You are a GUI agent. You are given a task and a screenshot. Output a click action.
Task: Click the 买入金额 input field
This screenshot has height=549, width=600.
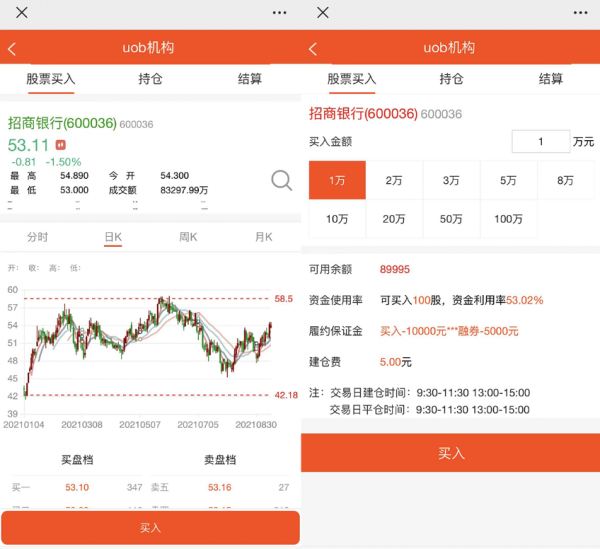coord(540,142)
